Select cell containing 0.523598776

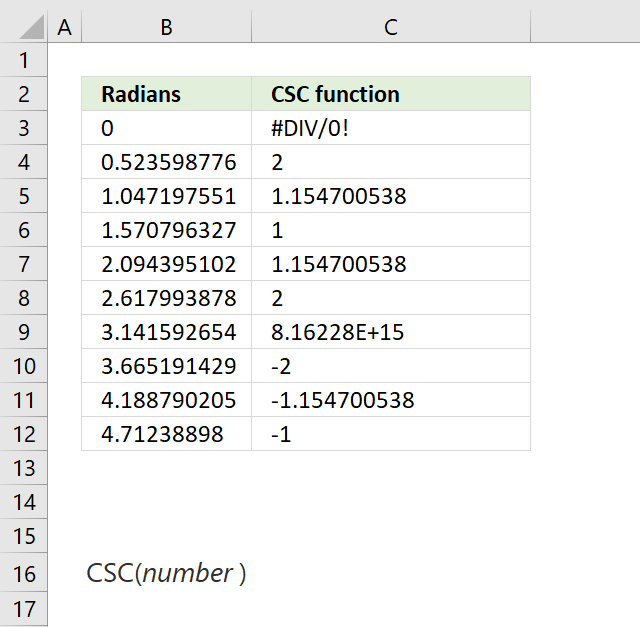pos(167,162)
